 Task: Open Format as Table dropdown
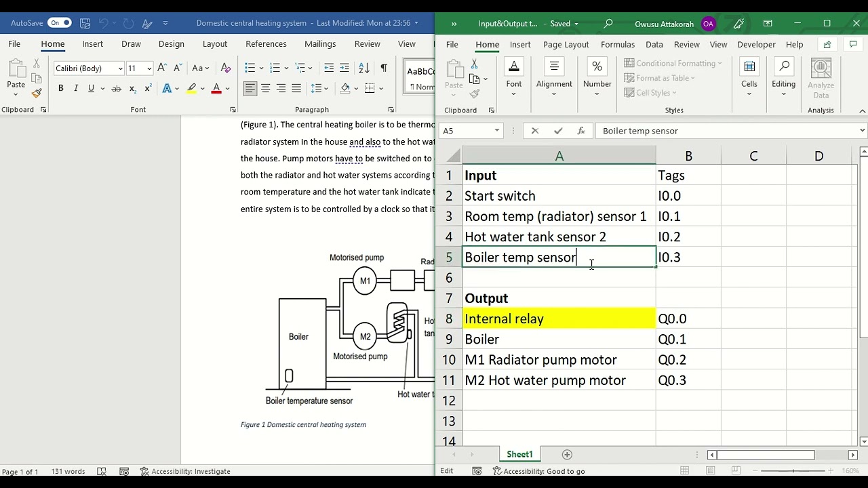pyautogui.click(x=660, y=78)
